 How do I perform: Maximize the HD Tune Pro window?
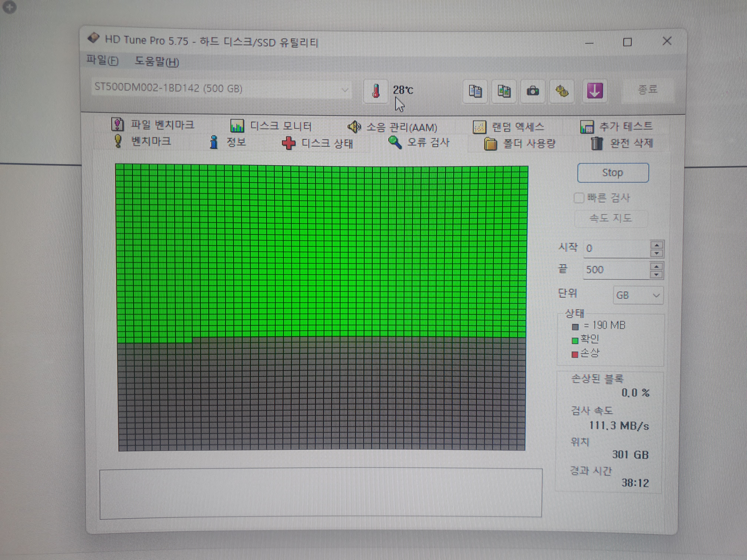tap(627, 42)
